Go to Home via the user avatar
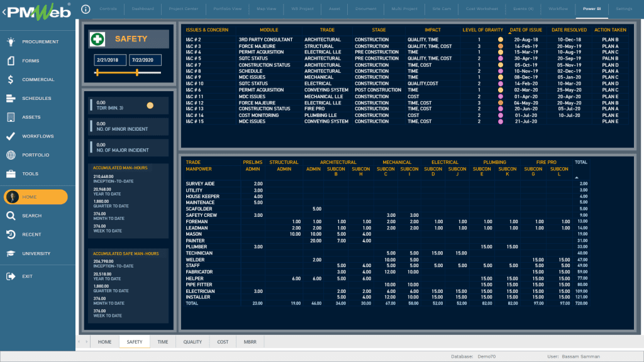The width and height of the screenshot is (644, 362). click(x=13, y=197)
